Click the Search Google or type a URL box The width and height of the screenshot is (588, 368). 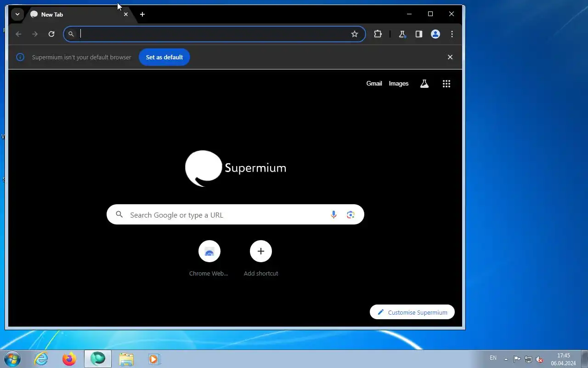(235, 215)
